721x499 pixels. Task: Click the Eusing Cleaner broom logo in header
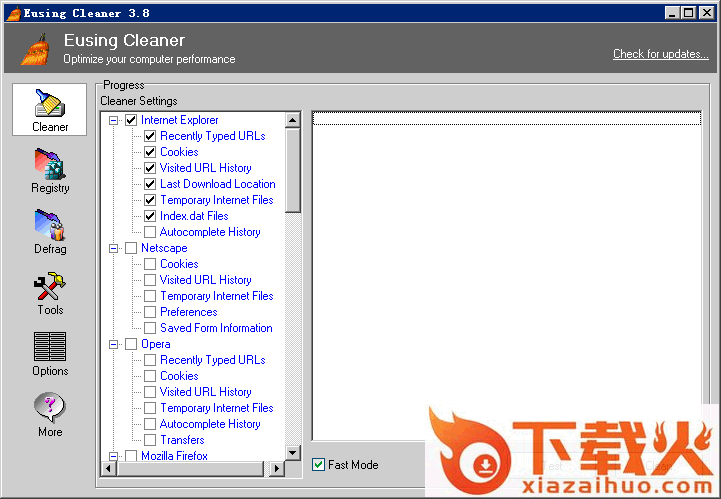click(35, 49)
